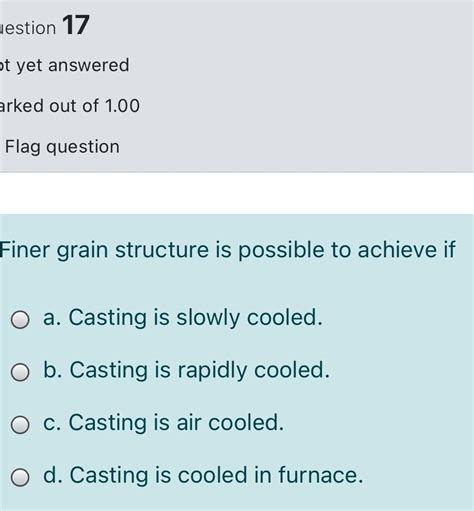The height and width of the screenshot is (511, 474).
Task: Click the 'Marked out of 1.00' text
Action: (x=70, y=106)
